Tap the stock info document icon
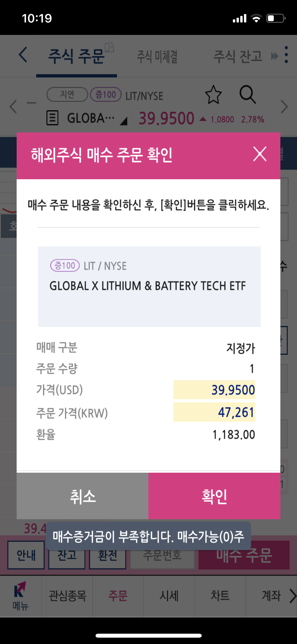This screenshot has height=644, width=297. point(52,118)
